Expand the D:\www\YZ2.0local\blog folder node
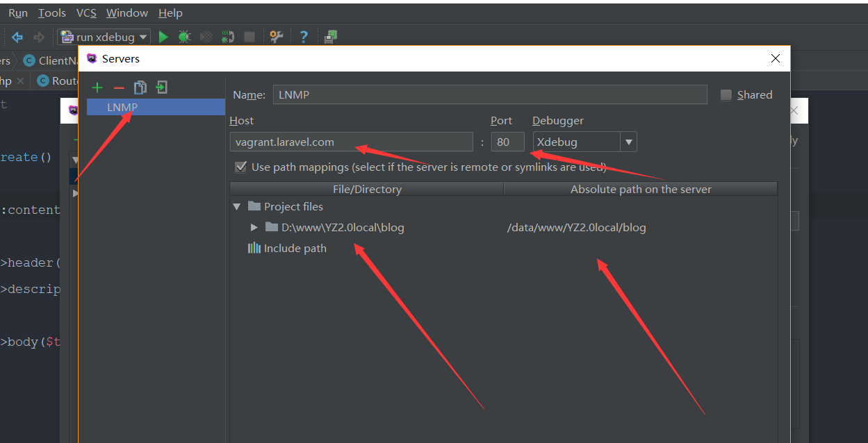The width and height of the screenshot is (868, 443). [x=254, y=227]
